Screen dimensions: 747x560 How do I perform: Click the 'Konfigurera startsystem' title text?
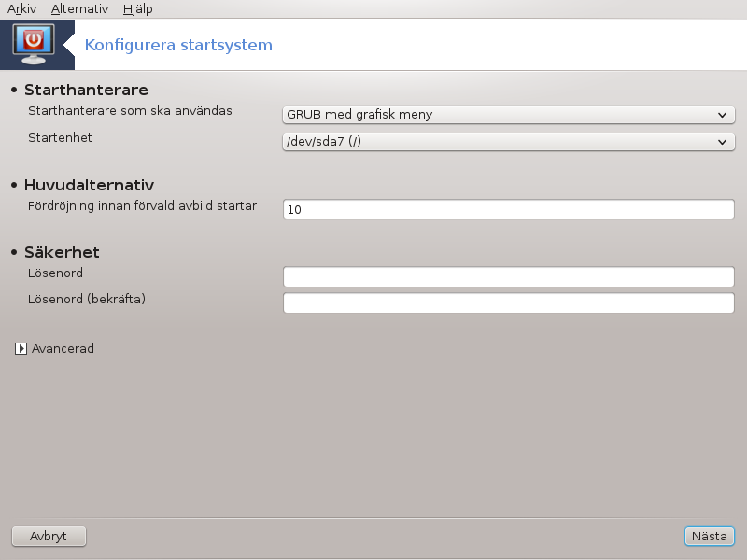(178, 45)
